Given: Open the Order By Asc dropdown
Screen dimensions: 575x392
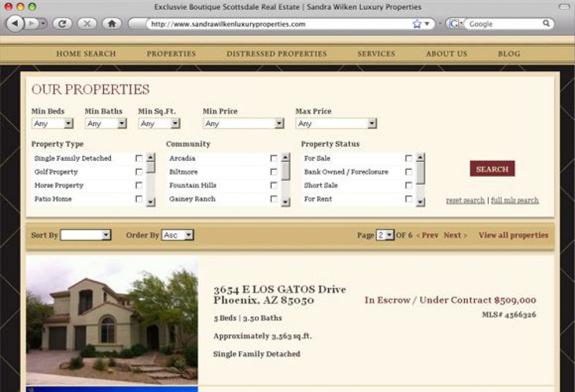Looking at the screenshot, I should pyautogui.click(x=177, y=235).
